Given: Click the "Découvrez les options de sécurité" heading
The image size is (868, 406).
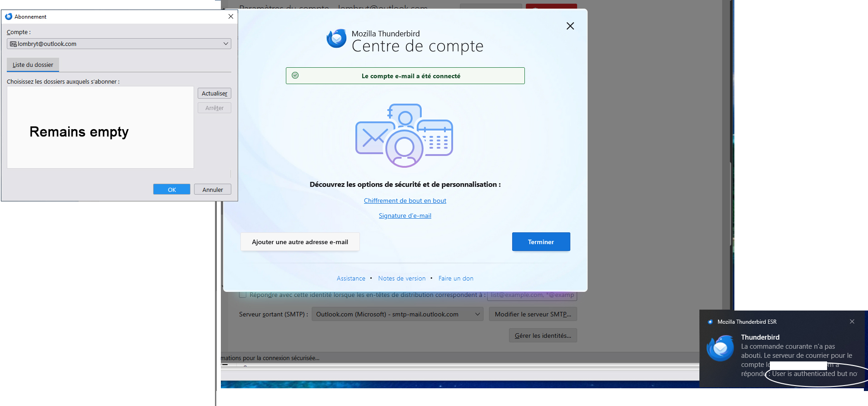Looking at the screenshot, I should click(405, 184).
